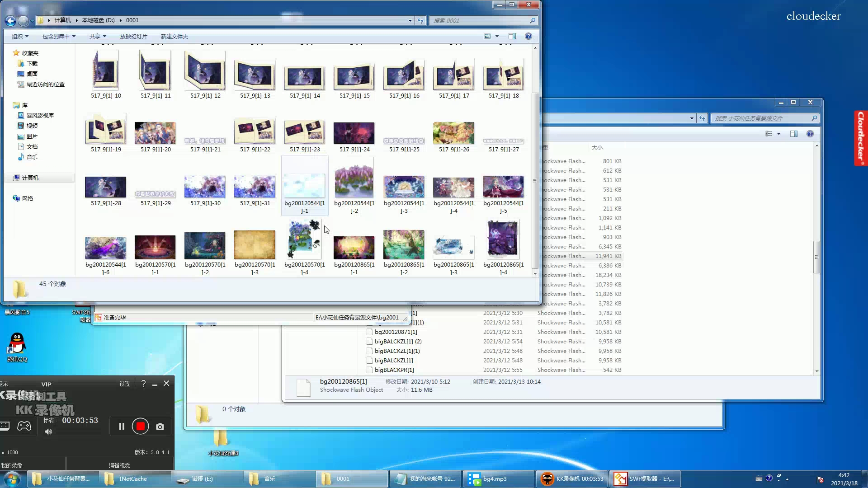
Task: Switch to bg4.mp3 taskbar item
Action: (500, 479)
